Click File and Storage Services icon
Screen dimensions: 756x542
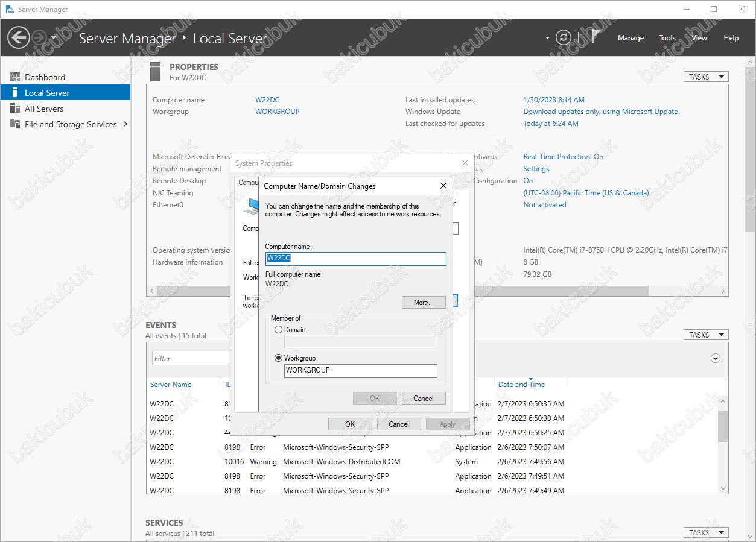(15, 124)
